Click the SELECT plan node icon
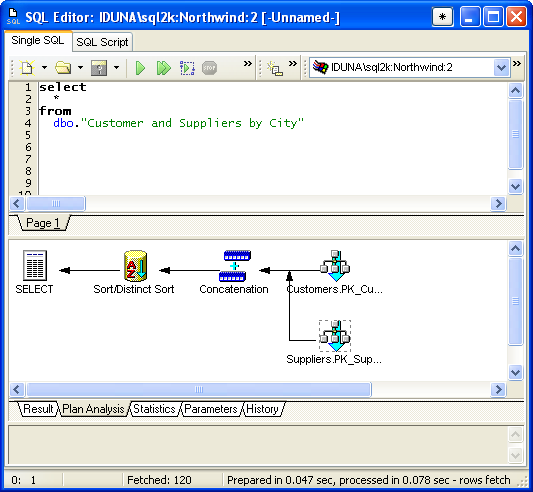 tap(35, 266)
